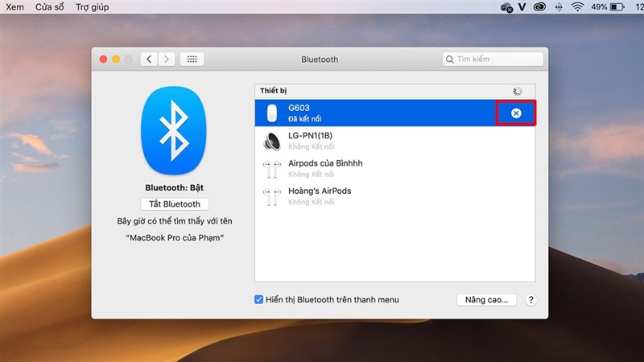
Task: Click the large Bluetooth logo
Action: [x=174, y=130]
